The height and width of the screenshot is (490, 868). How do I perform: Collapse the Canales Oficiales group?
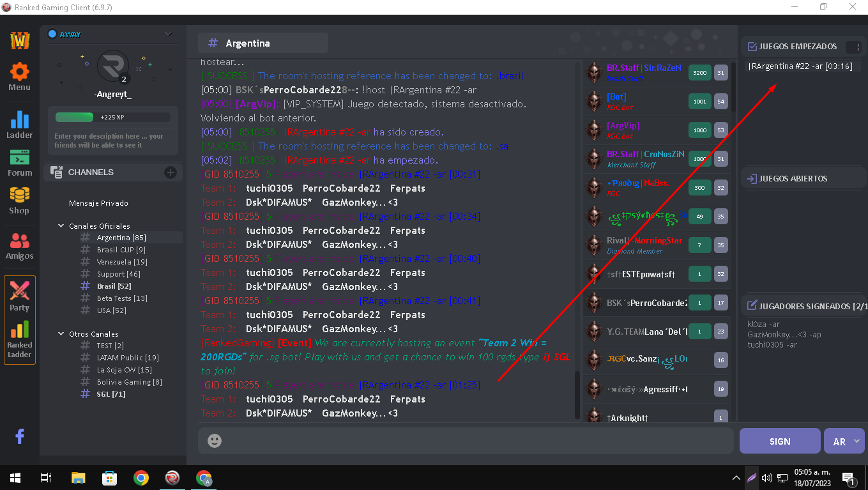pos(61,226)
